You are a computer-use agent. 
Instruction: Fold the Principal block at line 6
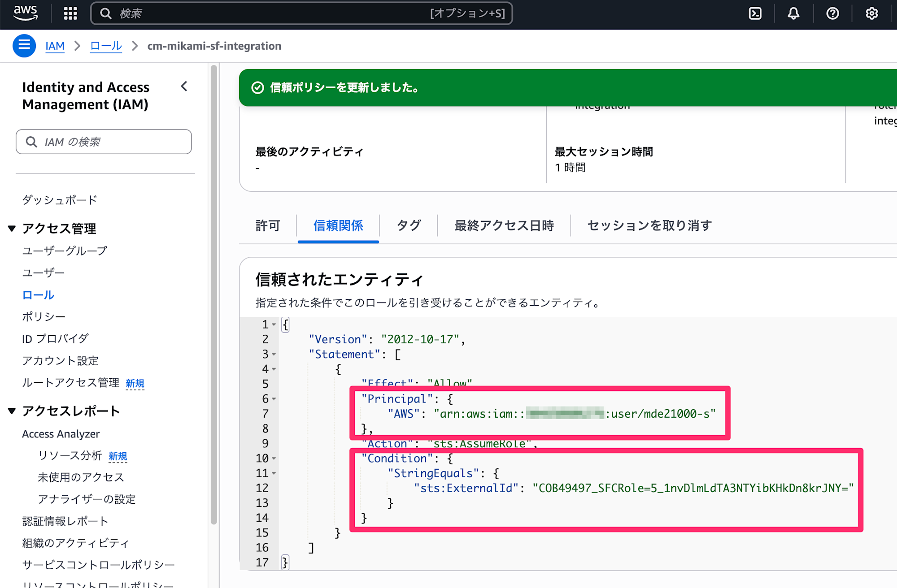[x=274, y=399]
